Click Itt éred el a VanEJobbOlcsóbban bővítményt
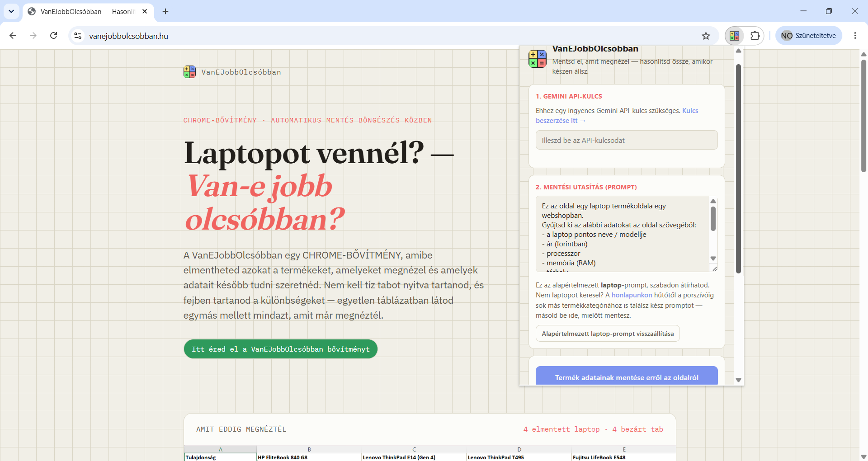The width and height of the screenshot is (868, 461). (x=281, y=349)
